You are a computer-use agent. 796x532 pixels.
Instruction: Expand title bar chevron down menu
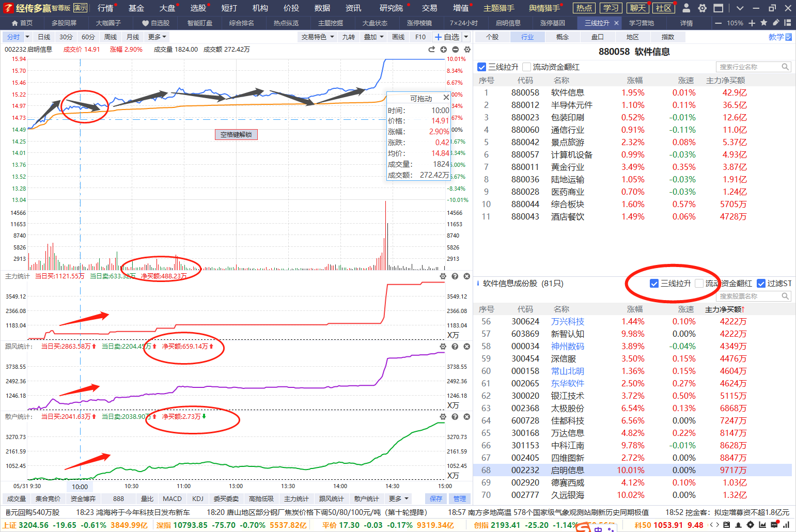pos(740,8)
